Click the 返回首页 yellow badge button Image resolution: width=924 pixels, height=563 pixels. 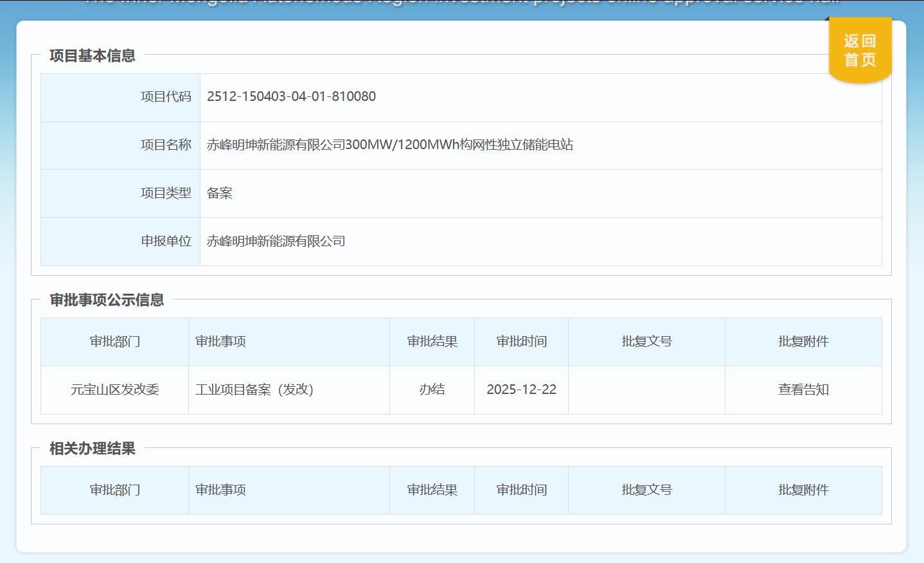tap(860, 50)
